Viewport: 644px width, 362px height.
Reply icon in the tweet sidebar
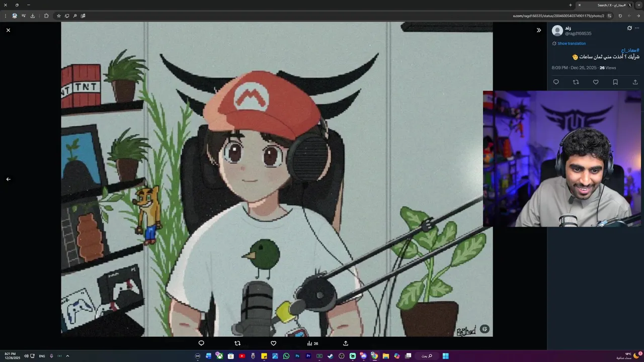tap(556, 82)
